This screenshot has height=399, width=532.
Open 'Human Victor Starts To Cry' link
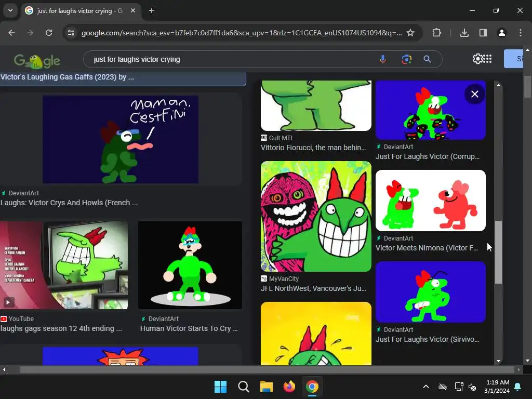pos(189,328)
